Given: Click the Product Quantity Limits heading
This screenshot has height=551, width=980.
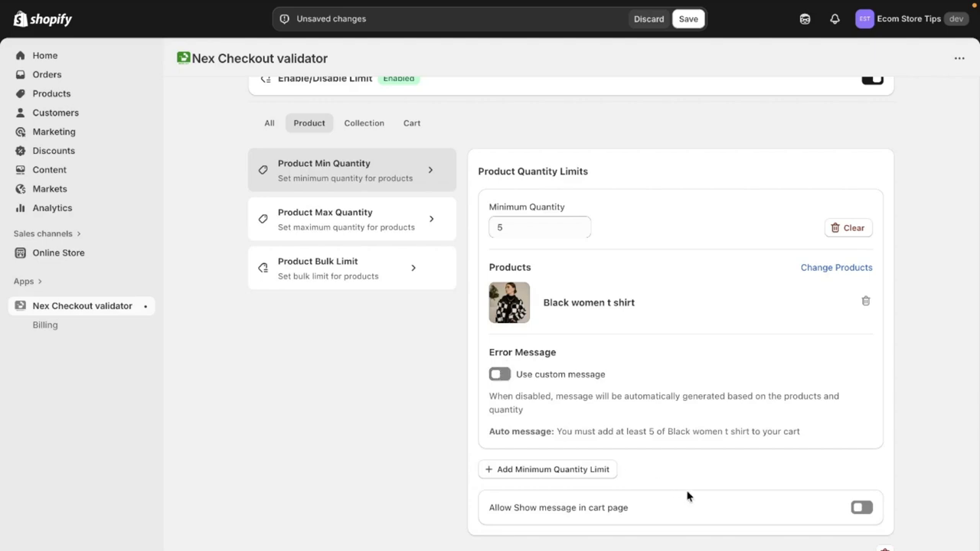Looking at the screenshot, I should tap(533, 171).
